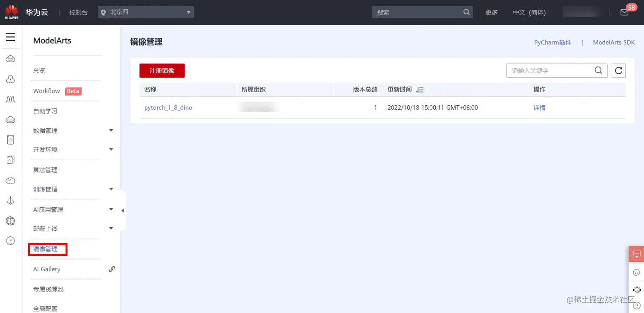Open 算法管理 in the sidebar
644x313 pixels.
pos(45,170)
